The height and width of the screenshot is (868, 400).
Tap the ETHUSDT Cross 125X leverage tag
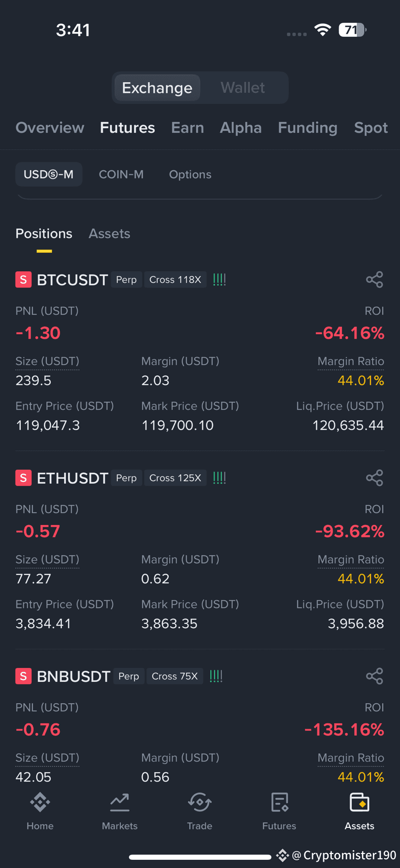pyautogui.click(x=175, y=477)
